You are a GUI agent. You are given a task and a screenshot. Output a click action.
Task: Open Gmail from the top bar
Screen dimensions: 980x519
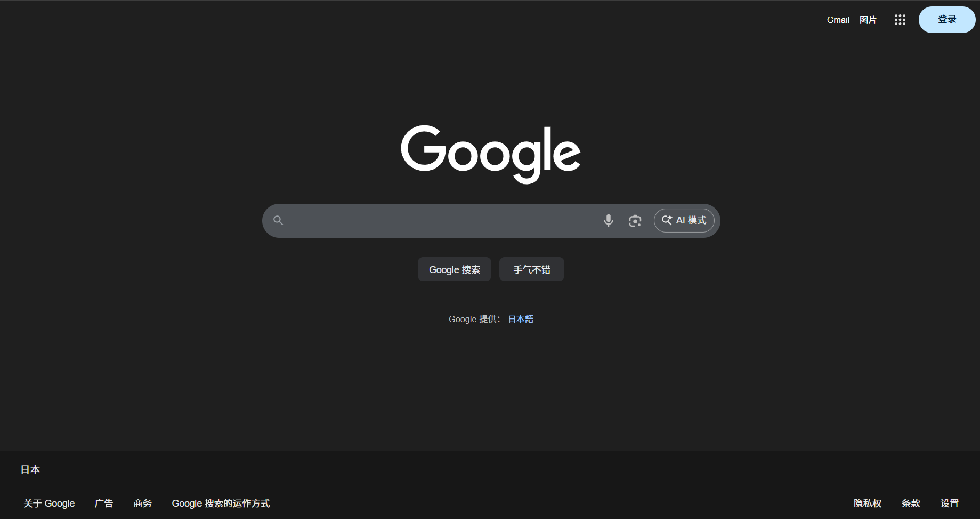click(838, 20)
